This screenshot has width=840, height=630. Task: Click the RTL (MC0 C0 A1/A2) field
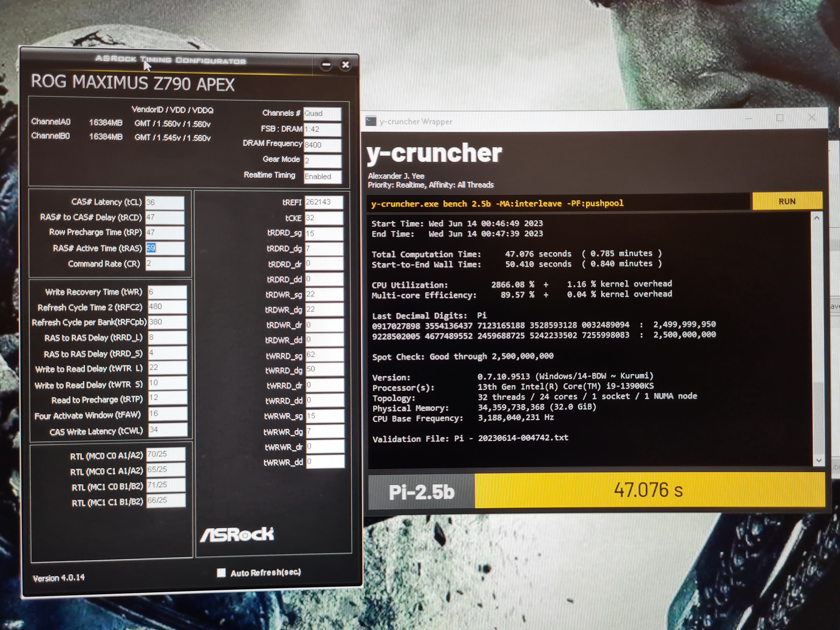click(x=166, y=454)
